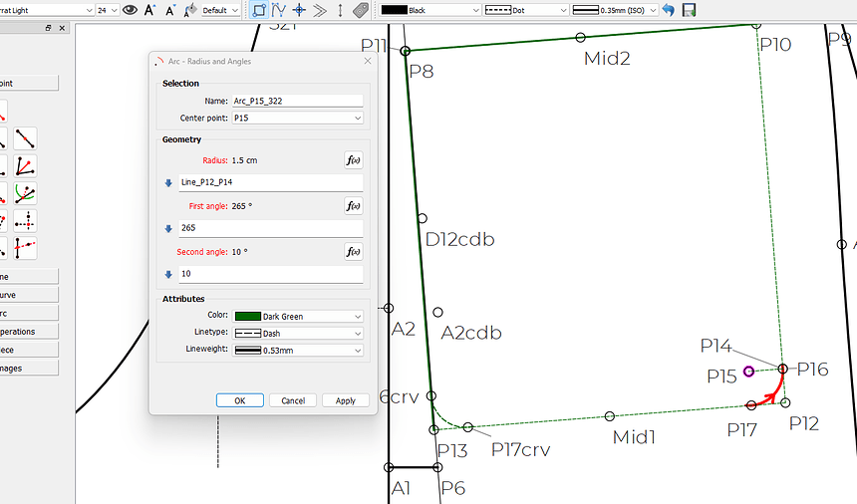Click the Name field containing Arc_P15_322

[x=297, y=101]
